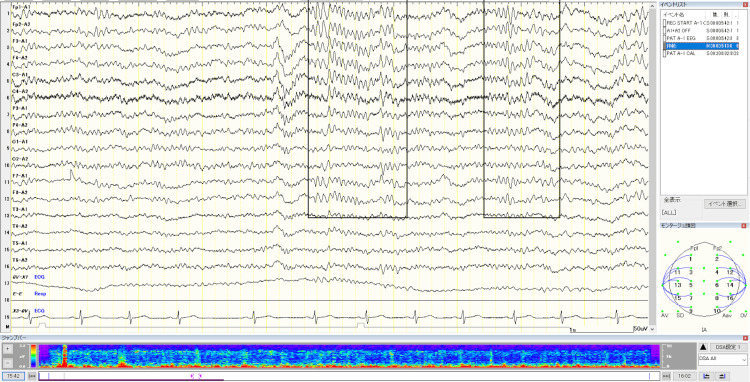750x382 pixels.
Task: Click the plus zoom button in jump bar
Action: point(7,349)
